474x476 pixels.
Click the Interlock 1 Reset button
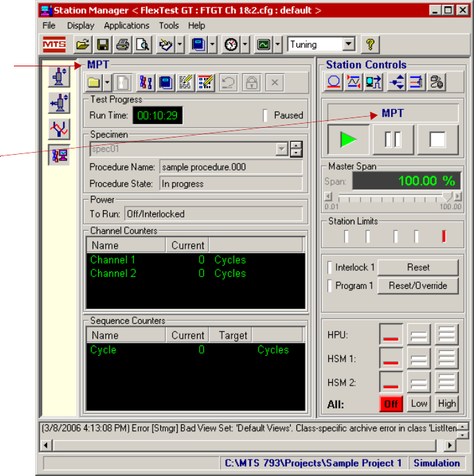point(418,267)
